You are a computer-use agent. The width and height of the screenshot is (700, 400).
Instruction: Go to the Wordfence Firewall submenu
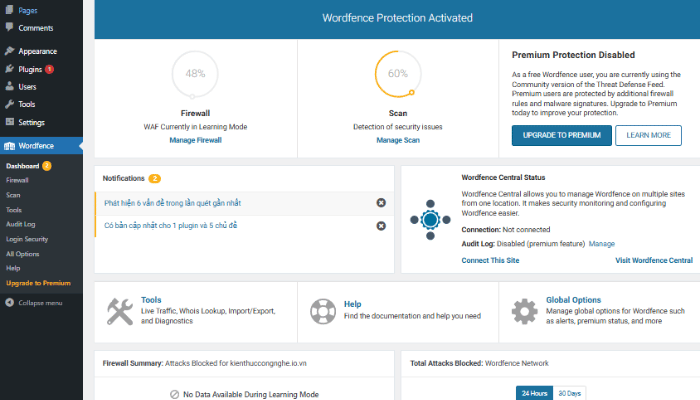click(x=17, y=180)
